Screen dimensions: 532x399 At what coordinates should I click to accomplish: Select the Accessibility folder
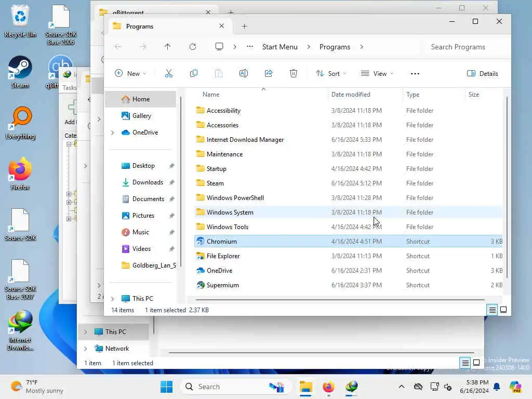tap(348, 111)
